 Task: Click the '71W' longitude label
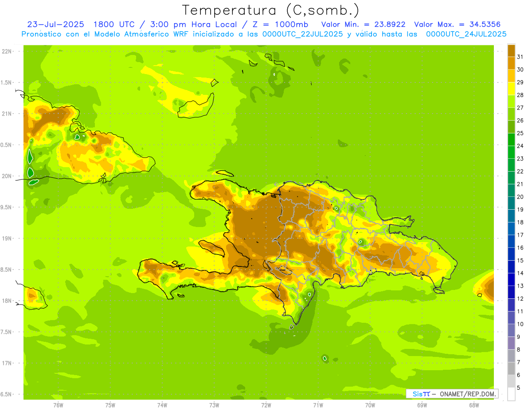coord(318,405)
